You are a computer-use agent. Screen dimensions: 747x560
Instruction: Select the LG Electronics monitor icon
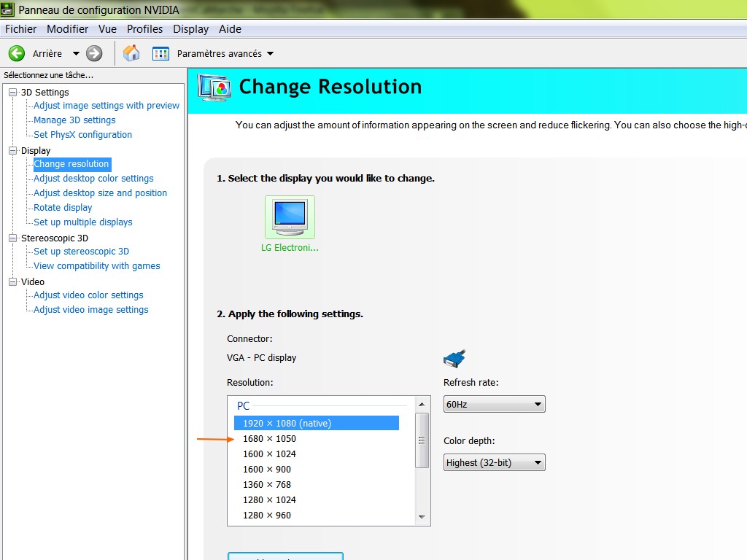(x=290, y=217)
